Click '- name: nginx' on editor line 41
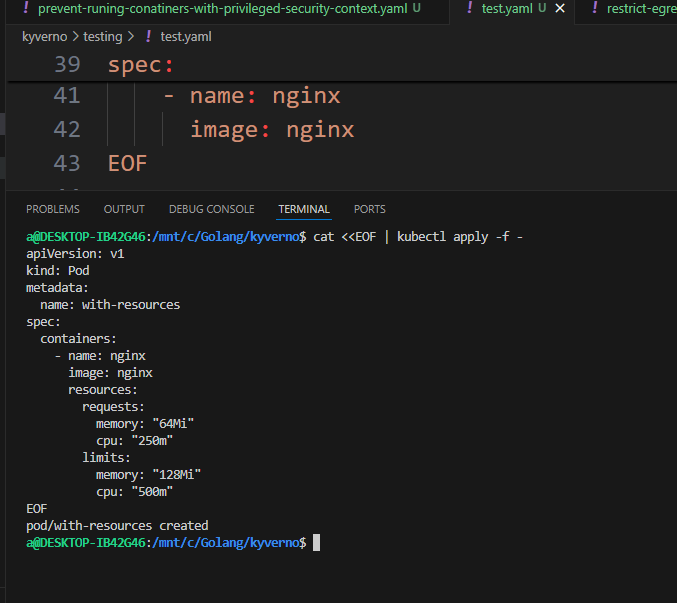The width and height of the screenshot is (677, 603). pos(252,96)
